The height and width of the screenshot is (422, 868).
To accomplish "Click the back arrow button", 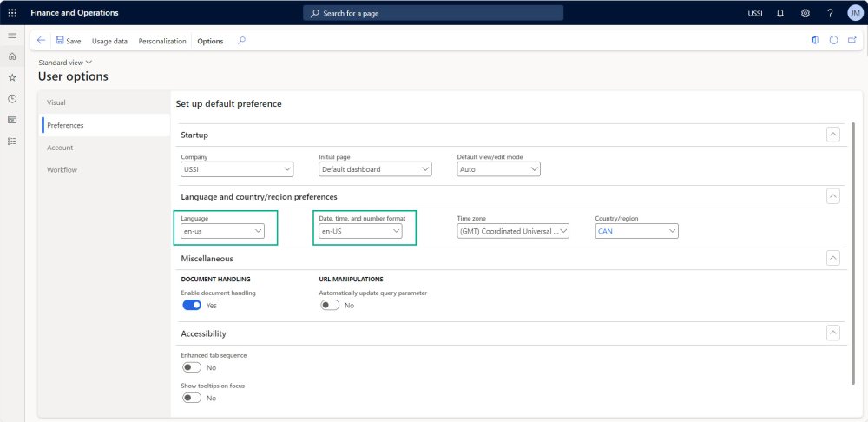I will 41,41.
